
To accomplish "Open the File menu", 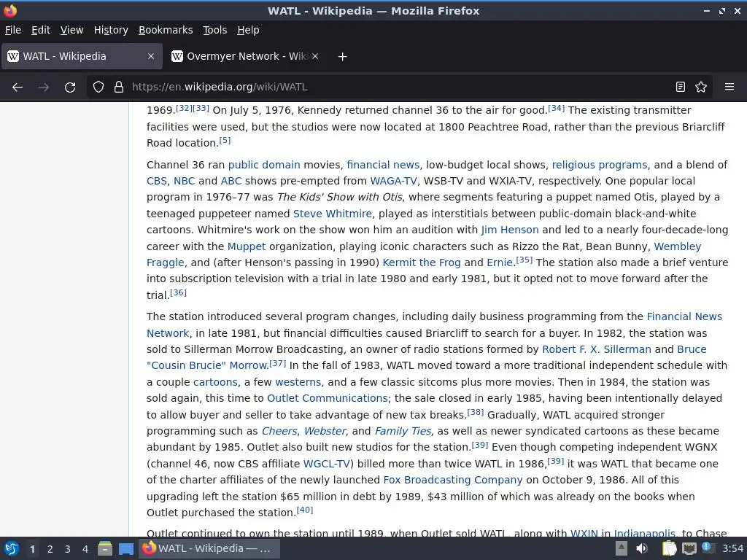I will 13,30.
